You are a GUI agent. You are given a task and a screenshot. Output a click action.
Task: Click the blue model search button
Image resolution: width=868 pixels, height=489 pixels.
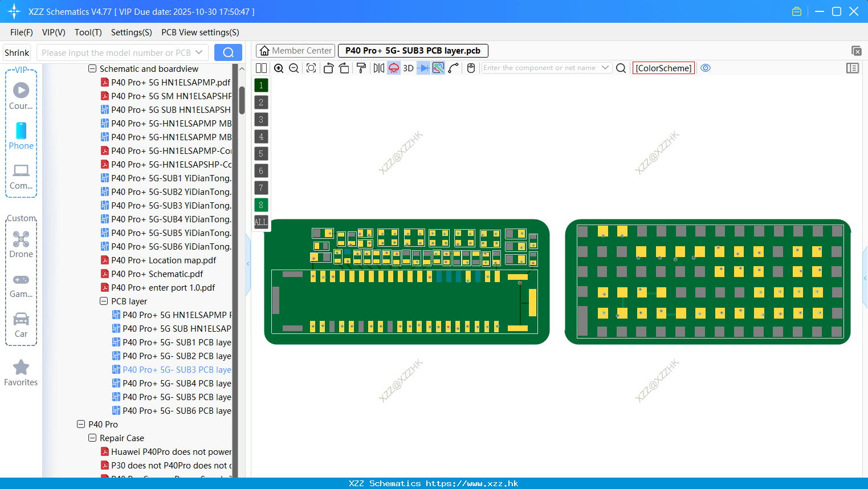pos(228,52)
